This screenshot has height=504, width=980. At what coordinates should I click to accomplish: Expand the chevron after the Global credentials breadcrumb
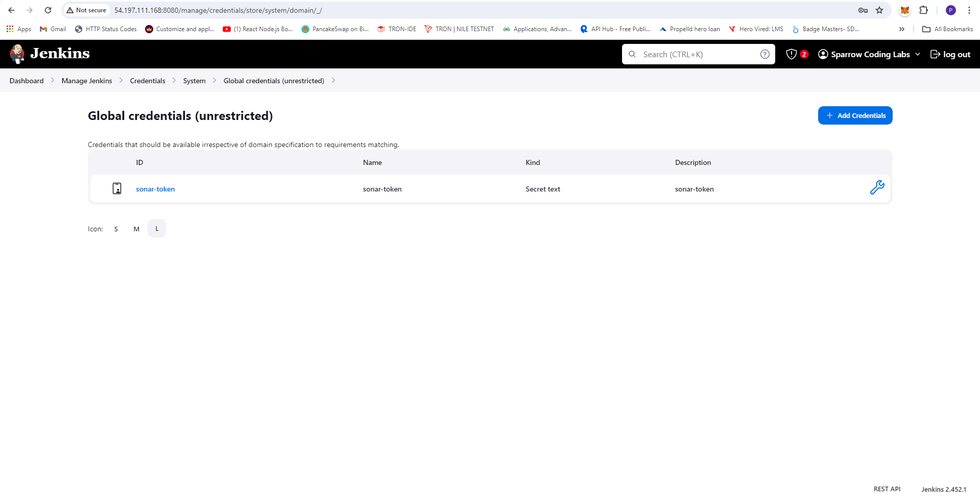(333, 81)
